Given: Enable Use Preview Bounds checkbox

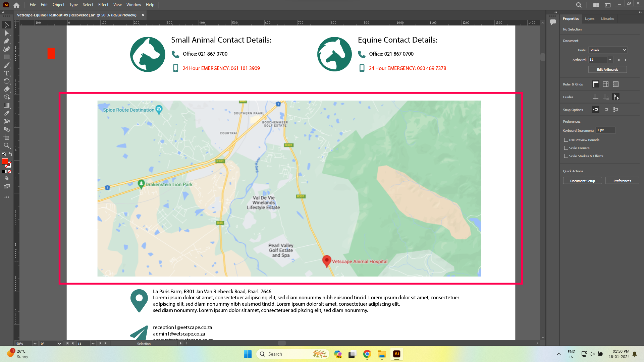Looking at the screenshot, I should coord(566,140).
